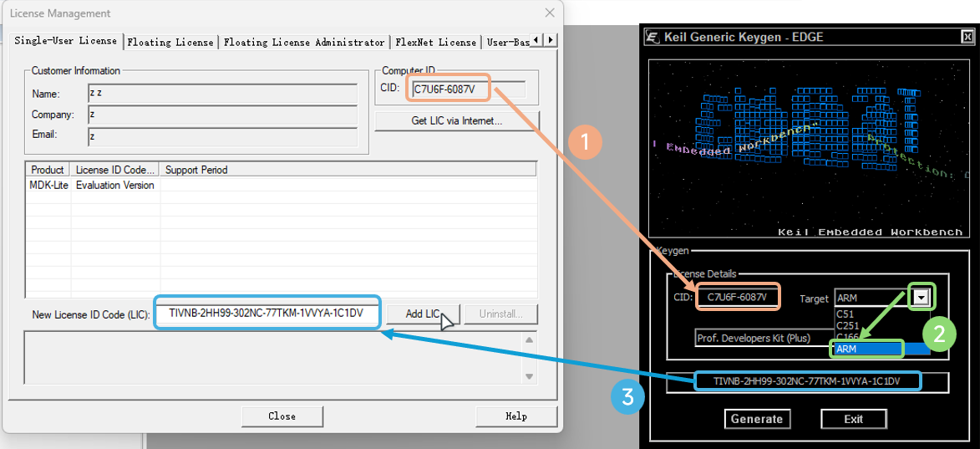Click the keygen window icon in the titlebar
The width and height of the screenshot is (980, 449).
tap(652, 37)
